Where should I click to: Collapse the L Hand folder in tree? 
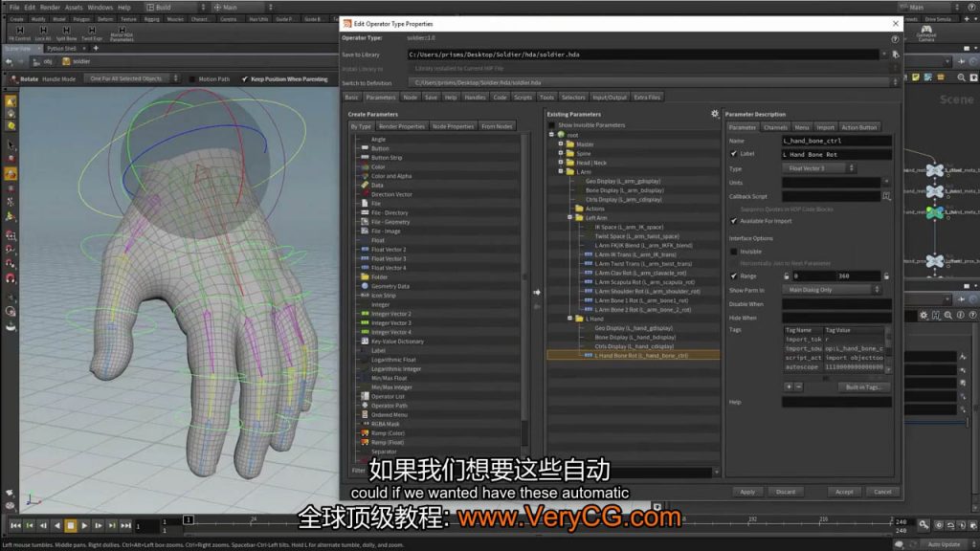pos(570,319)
